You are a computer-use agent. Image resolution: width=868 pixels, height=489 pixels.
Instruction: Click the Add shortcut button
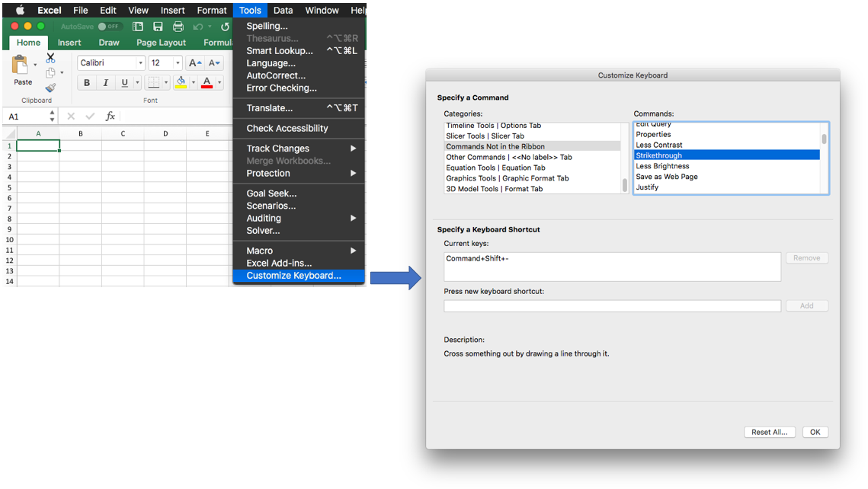pos(806,306)
